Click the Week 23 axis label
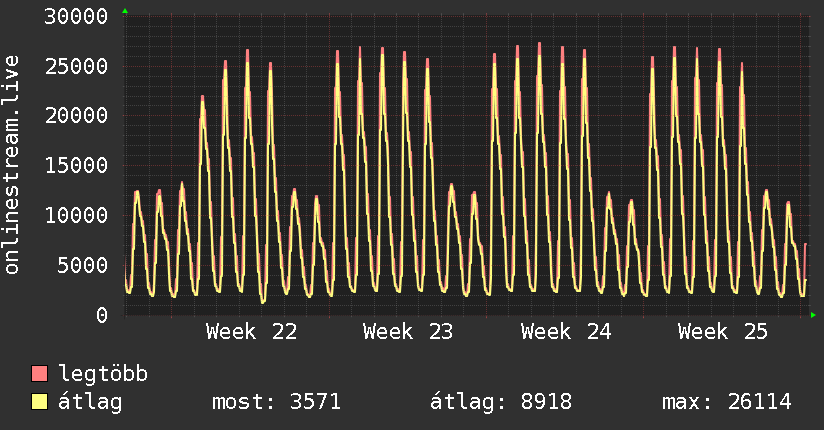Viewport: 824px width, 430px height. (x=408, y=332)
